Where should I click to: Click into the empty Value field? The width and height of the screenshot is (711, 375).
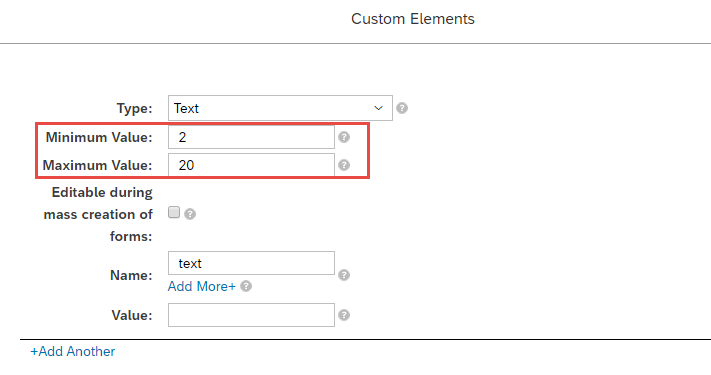(251, 315)
